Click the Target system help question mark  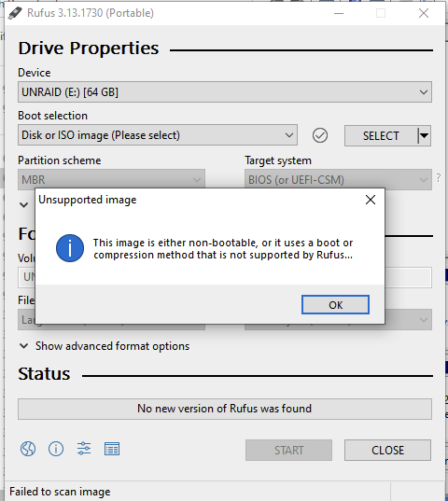pos(439,177)
